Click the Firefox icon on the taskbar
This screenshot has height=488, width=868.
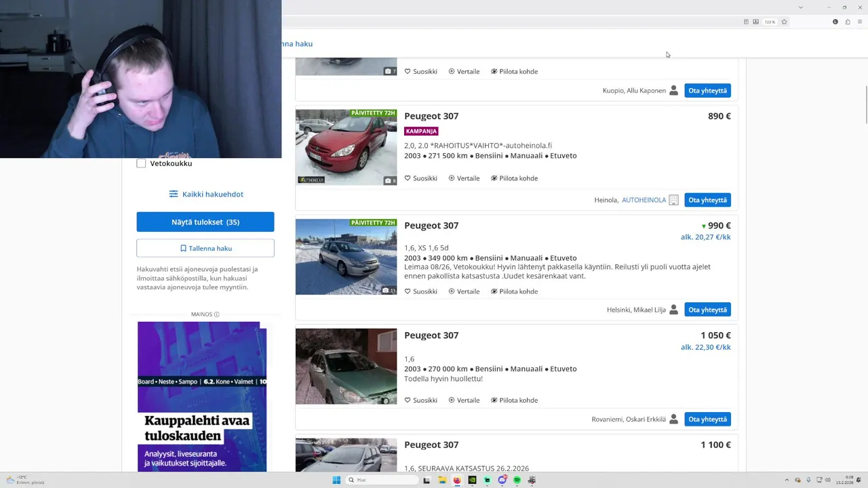457,480
